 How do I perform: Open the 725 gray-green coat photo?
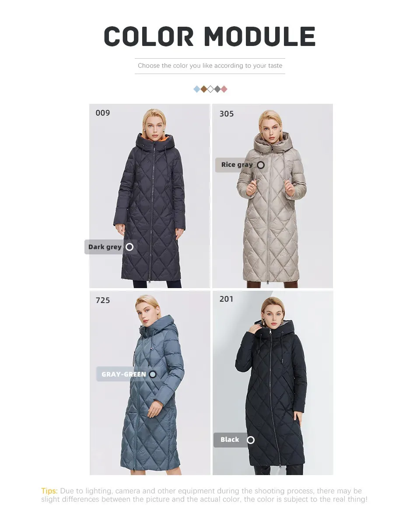[150, 383]
